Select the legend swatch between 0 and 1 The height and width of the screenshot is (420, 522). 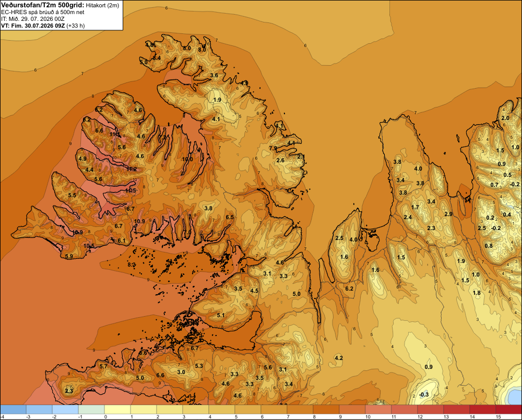(117, 409)
